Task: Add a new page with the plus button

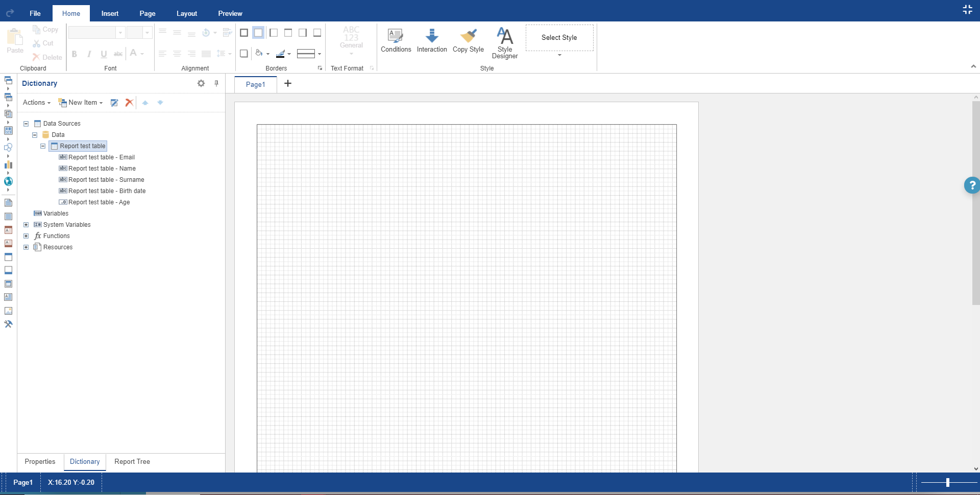Action: (x=288, y=83)
